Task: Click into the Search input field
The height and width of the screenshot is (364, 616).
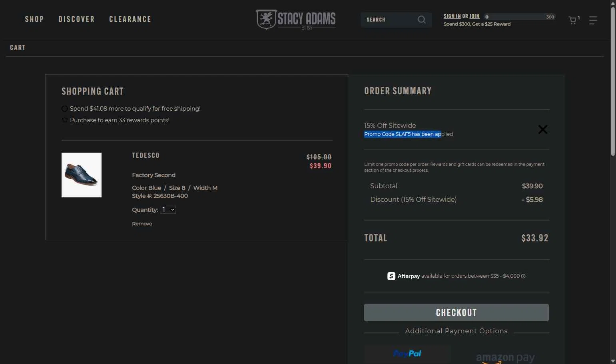Action: (390, 20)
